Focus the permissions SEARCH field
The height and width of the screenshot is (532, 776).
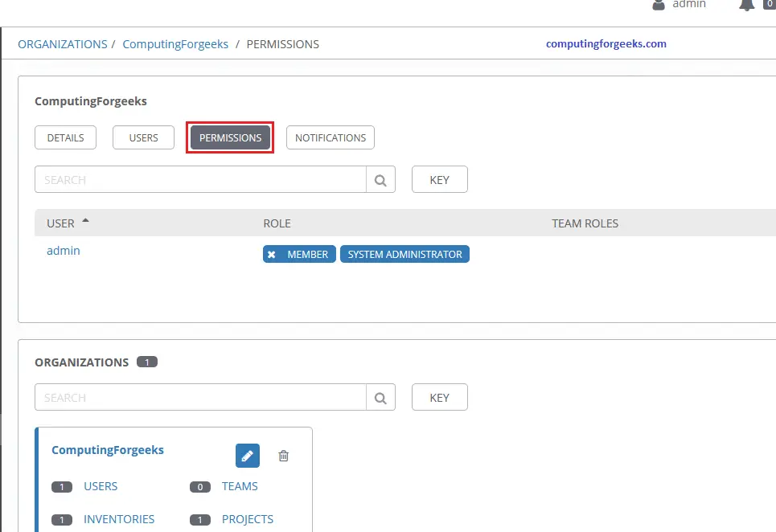click(200, 179)
